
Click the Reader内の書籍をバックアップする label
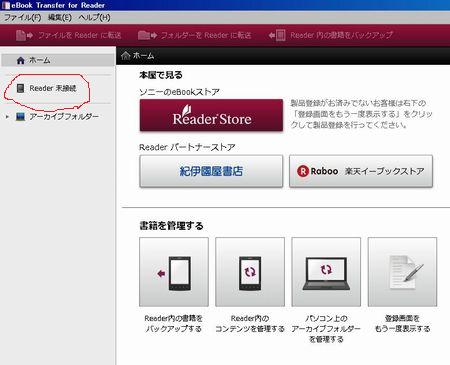(173, 324)
